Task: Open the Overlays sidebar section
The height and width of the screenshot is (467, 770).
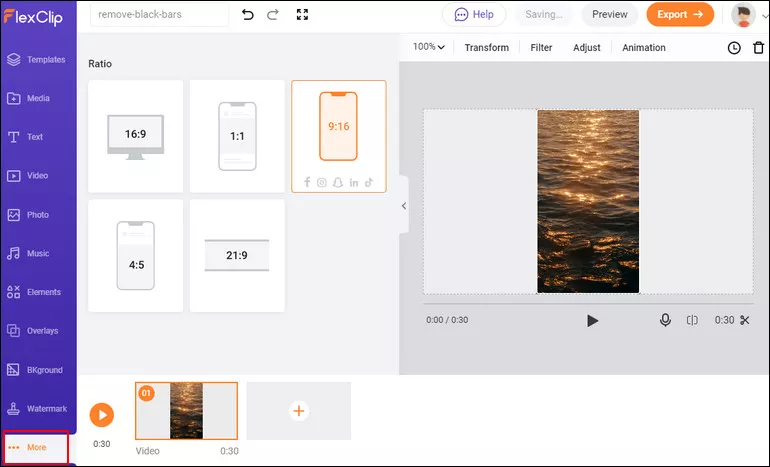Action: coord(33,330)
